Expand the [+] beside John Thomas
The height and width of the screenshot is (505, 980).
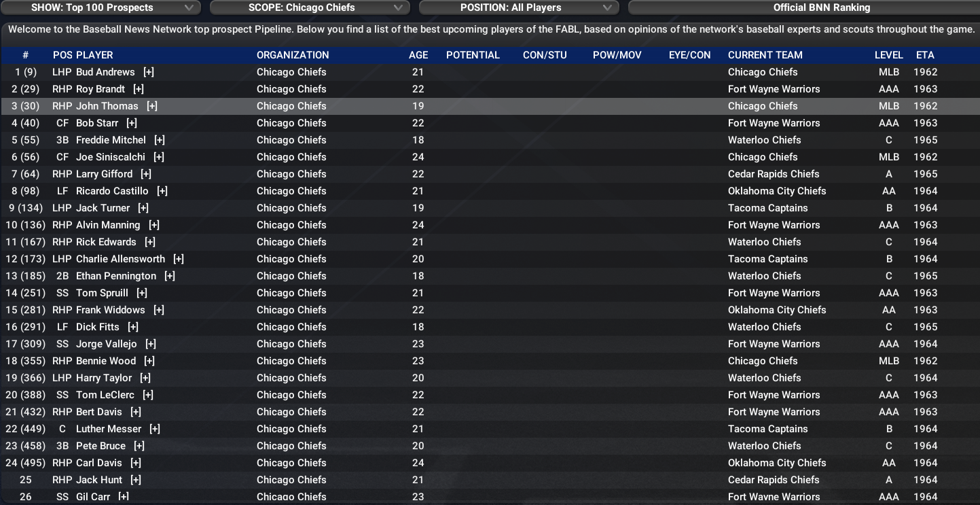[x=152, y=106]
